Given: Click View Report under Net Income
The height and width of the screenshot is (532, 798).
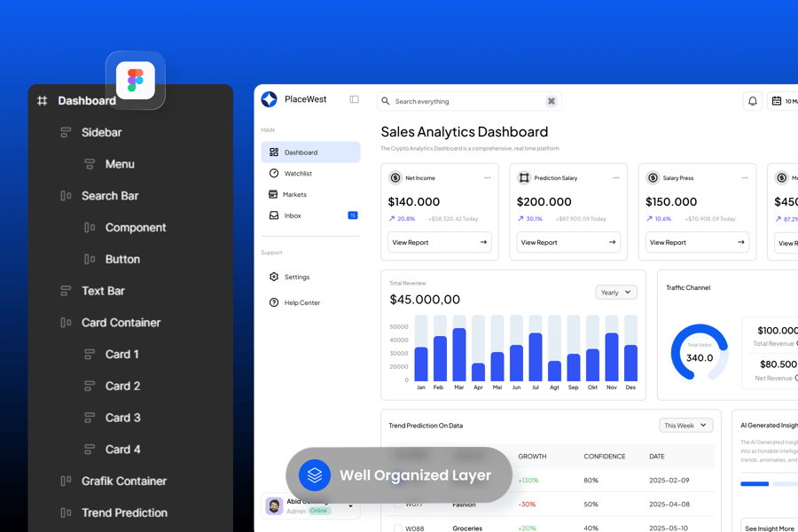Looking at the screenshot, I should coord(439,242).
